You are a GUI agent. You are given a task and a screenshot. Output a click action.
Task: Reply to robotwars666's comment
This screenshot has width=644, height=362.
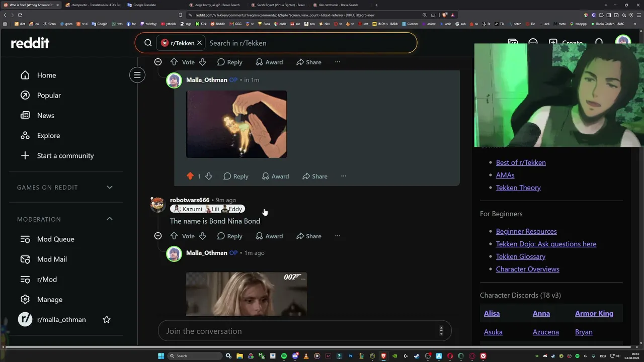[230, 236]
